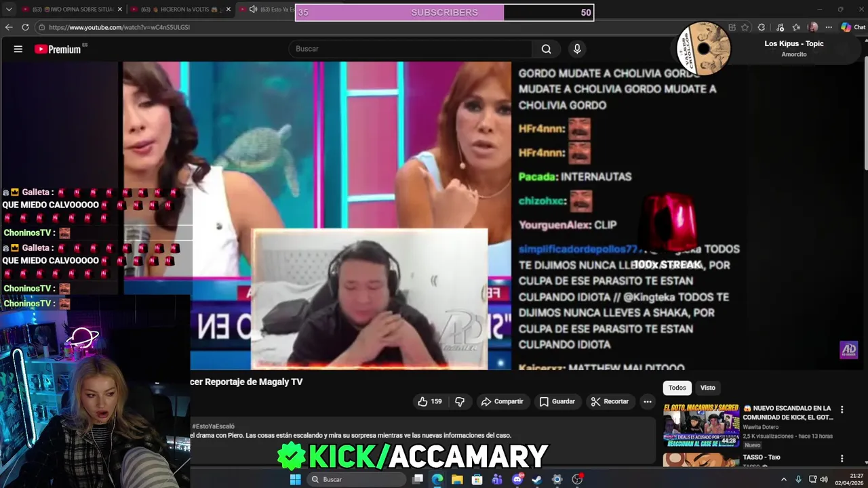Focus the YouTube 'Buscar' search field
Viewport: 868px width, 488px height.
point(411,49)
